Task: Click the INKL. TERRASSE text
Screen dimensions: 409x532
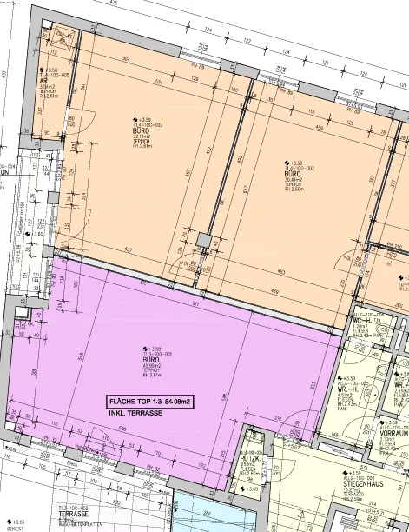Action: [135, 413]
